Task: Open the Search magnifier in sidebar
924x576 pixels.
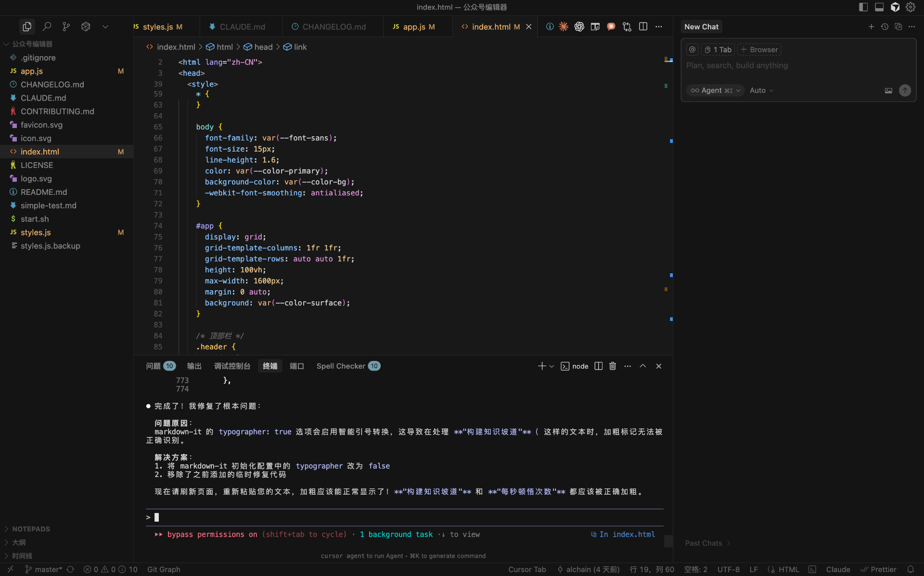Action: 47,26
